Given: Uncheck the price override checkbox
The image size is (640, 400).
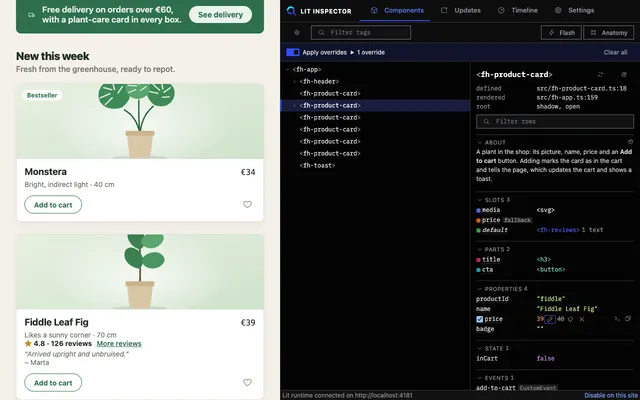Looking at the screenshot, I should click(x=480, y=319).
